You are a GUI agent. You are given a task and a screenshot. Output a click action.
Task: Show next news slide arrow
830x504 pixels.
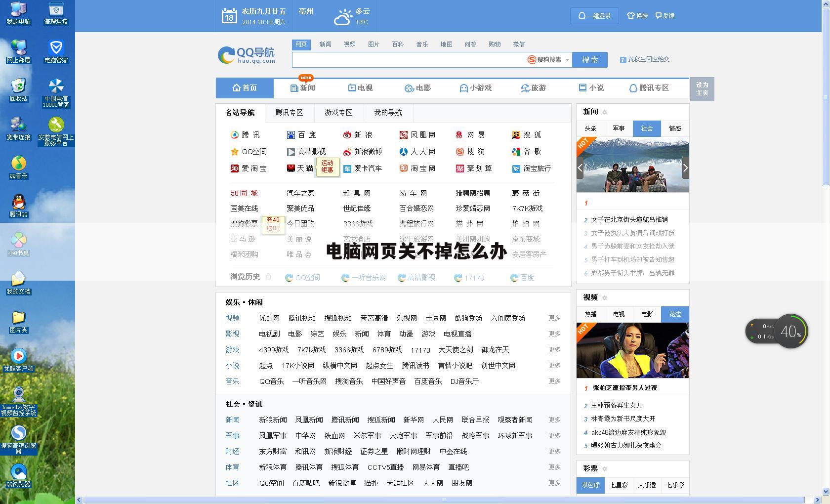[685, 168]
